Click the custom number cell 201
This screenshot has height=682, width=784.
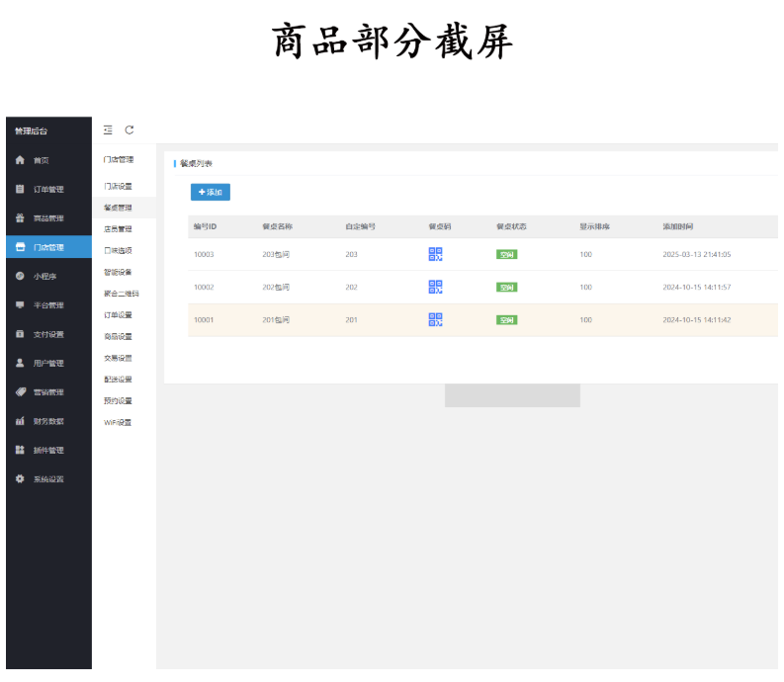click(x=352, y=320)
